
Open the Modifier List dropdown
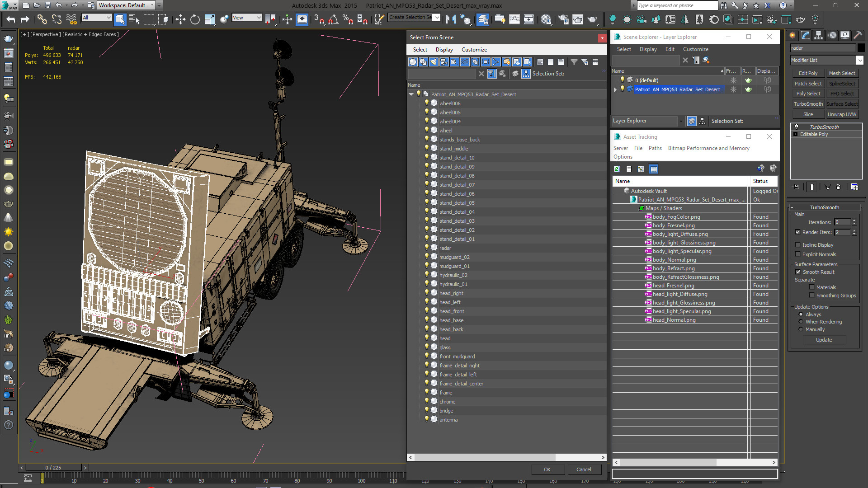pos(826,60)
